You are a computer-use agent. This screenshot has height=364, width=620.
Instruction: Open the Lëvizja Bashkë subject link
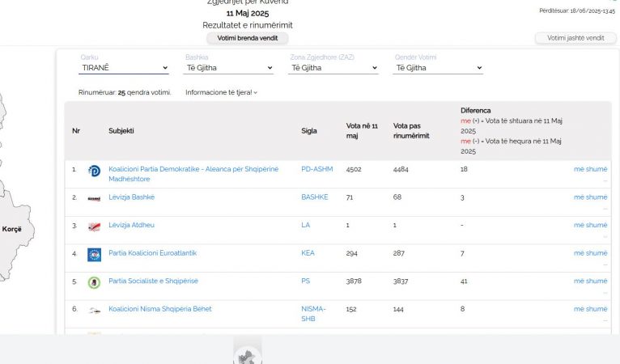(132, 197)
